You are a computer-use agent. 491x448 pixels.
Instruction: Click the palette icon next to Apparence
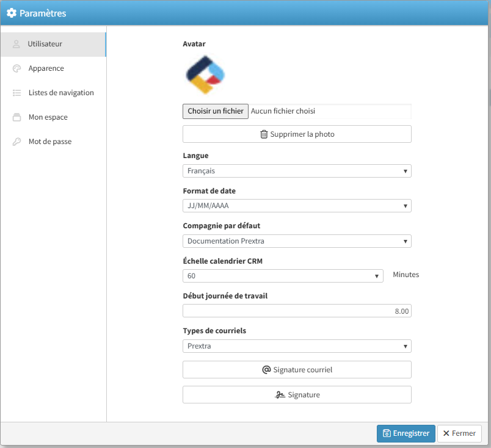pos(16,68)
